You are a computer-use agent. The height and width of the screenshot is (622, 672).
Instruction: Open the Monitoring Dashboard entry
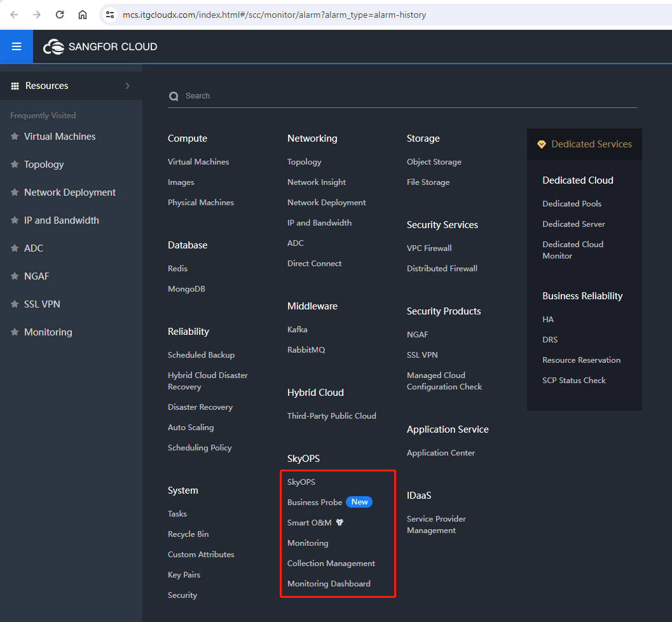tap(329, 583)
